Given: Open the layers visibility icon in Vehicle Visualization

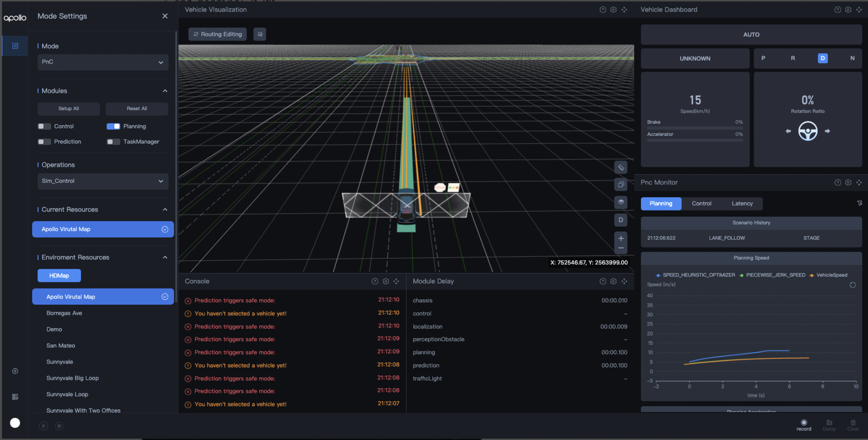Looking at the screenshot, I should (x=621, y=202).
